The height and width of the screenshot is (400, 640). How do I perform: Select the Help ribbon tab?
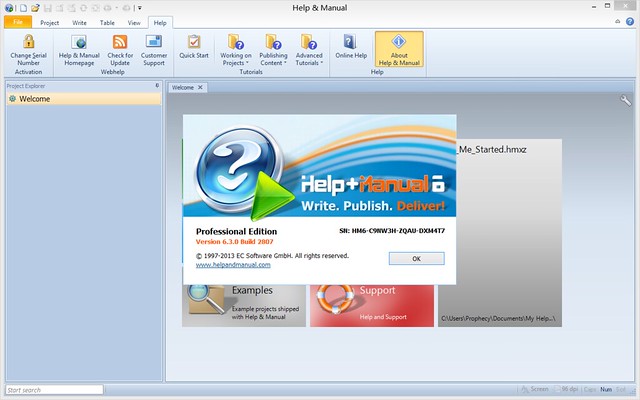pos(160,23)
